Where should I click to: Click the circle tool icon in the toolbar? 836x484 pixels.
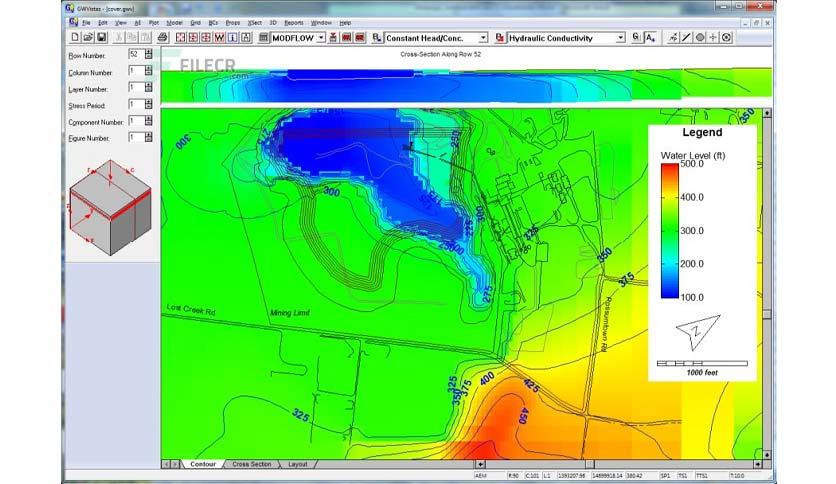700,38
